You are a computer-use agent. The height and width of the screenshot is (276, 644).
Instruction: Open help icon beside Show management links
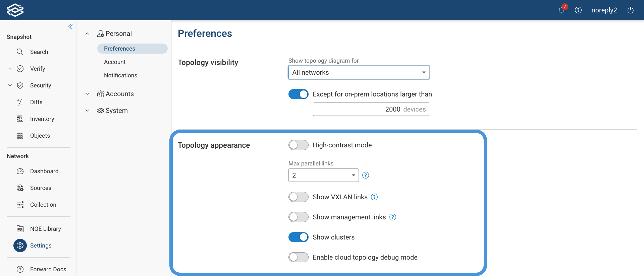click(x=393, y=217)
